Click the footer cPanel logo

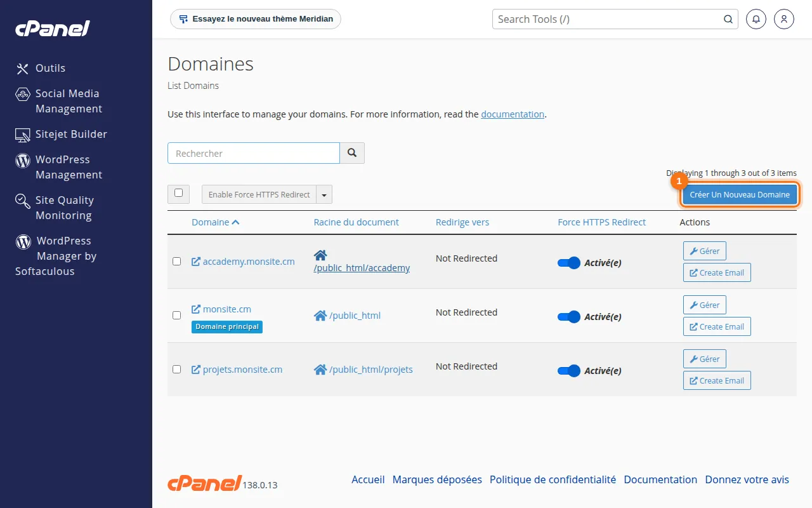(204, 483)
